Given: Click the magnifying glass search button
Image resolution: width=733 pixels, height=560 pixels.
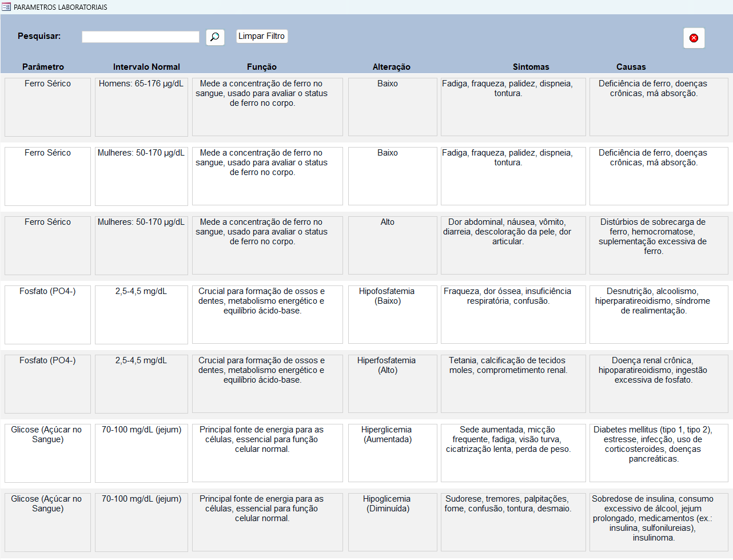Looking at the screenshot, I should pyautogui.click(x=214, y=37).
